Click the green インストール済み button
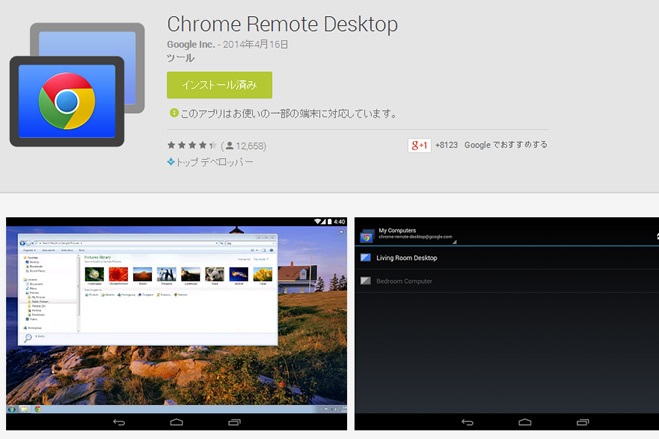659x439 pixels. [x=219, y=85]
